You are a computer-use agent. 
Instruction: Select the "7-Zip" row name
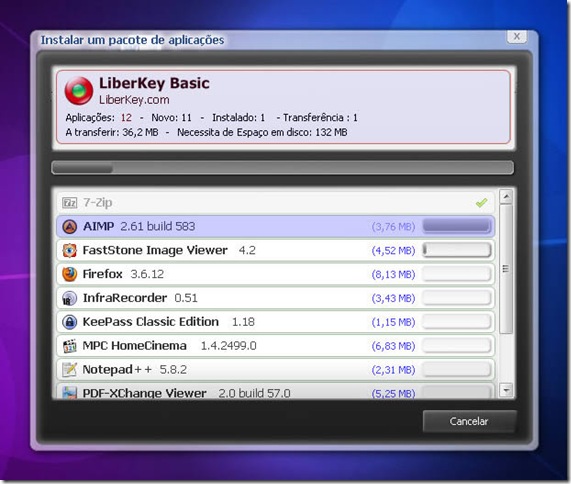(98, 202)
